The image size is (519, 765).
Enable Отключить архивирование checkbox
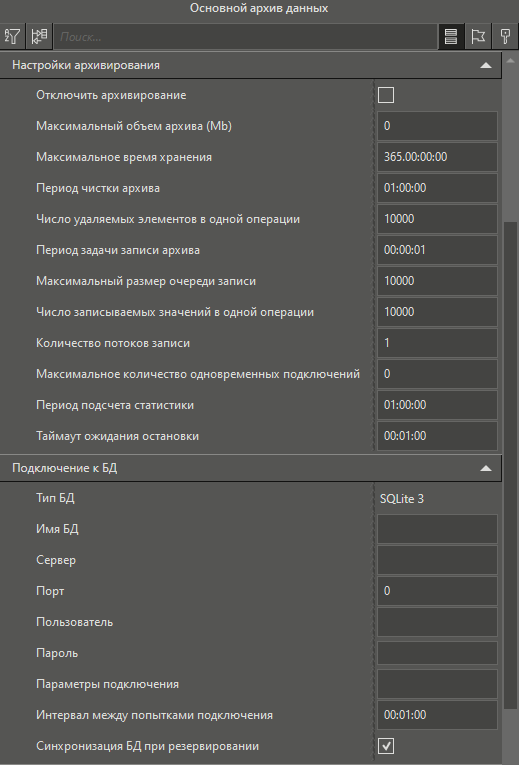pyautogui.click(x=386, y=95)
